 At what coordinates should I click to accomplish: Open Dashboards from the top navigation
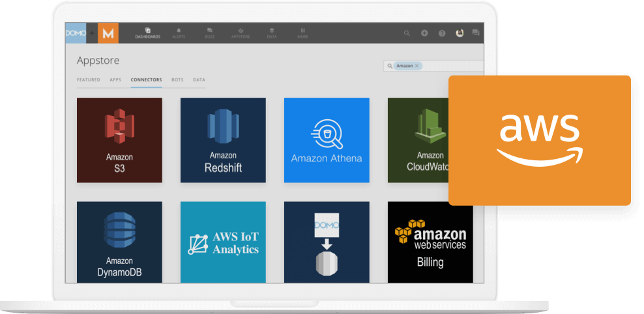click(148, 33)
